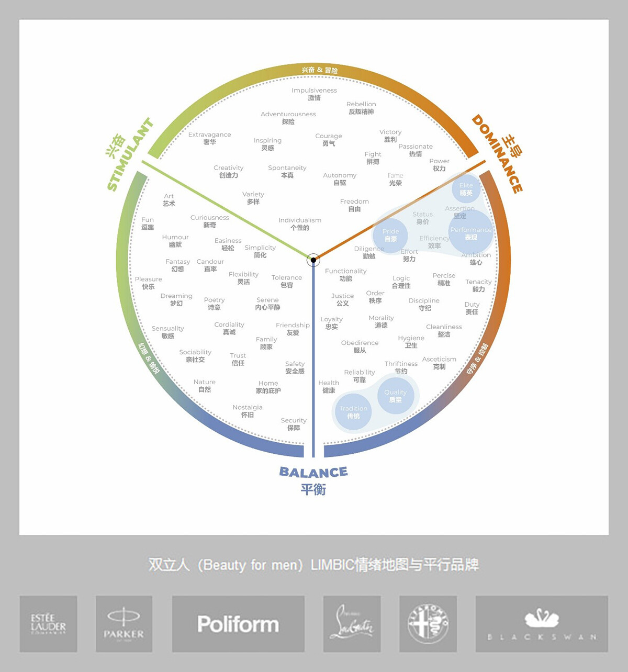The image size is (628, 672).
Task: Click the DOMINANCE label on the right
Action: 496,154
